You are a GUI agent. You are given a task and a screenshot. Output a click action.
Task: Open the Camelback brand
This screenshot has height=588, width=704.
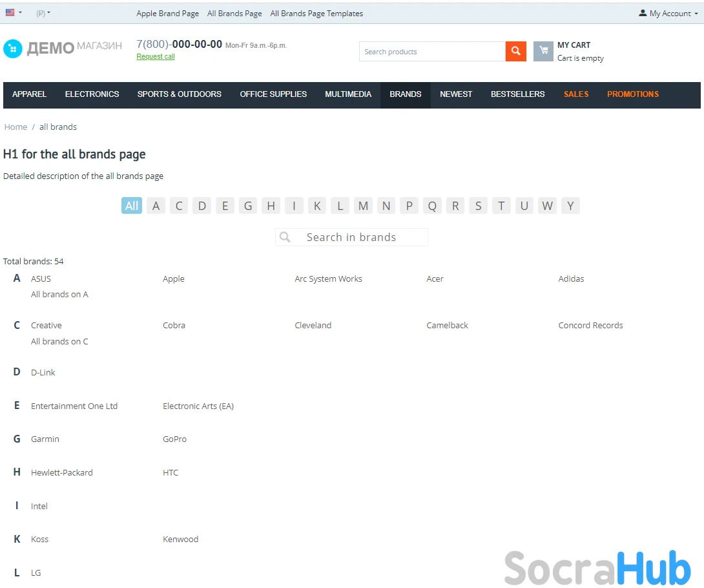coord(447,325)
